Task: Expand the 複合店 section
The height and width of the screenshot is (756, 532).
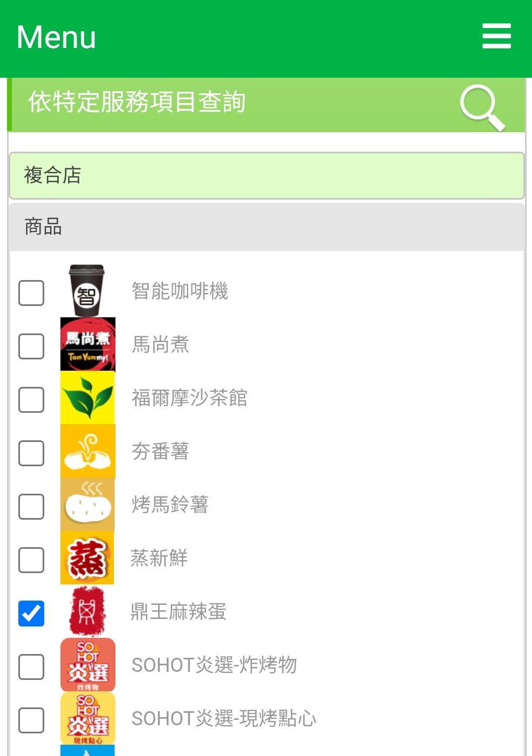Action: pos(267,175)
